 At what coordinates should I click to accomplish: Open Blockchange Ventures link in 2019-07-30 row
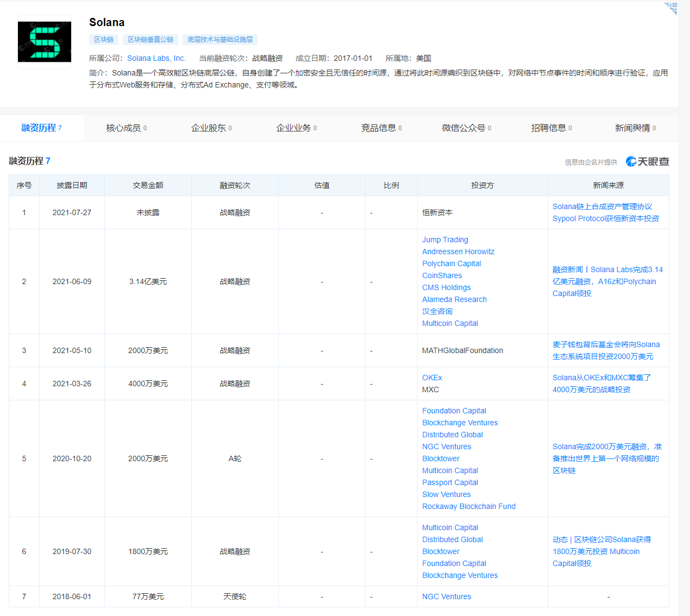click(460, 575)
